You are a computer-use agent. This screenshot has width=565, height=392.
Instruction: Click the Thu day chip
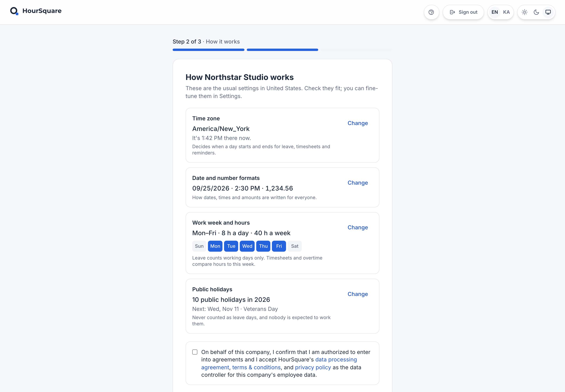pyautogui.click(x=263, y=246)
